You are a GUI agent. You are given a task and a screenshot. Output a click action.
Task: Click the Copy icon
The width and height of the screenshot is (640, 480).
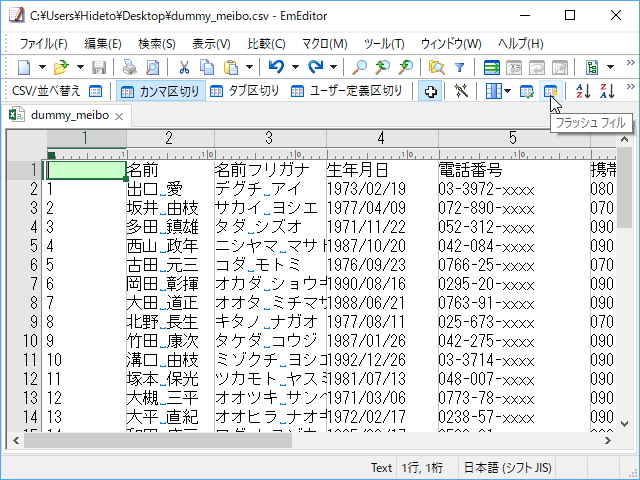click(207, 67)
